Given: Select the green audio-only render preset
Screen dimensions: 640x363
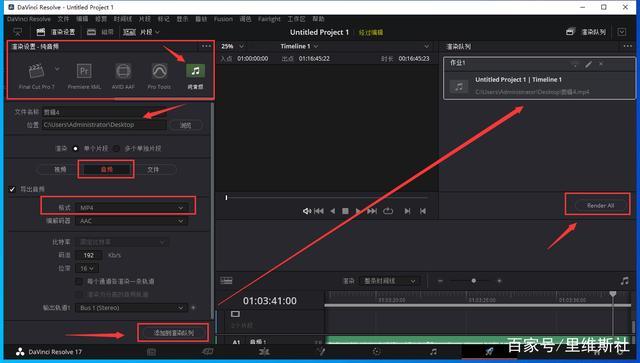Looking at the screenshot, I should [x=196, y=76].
